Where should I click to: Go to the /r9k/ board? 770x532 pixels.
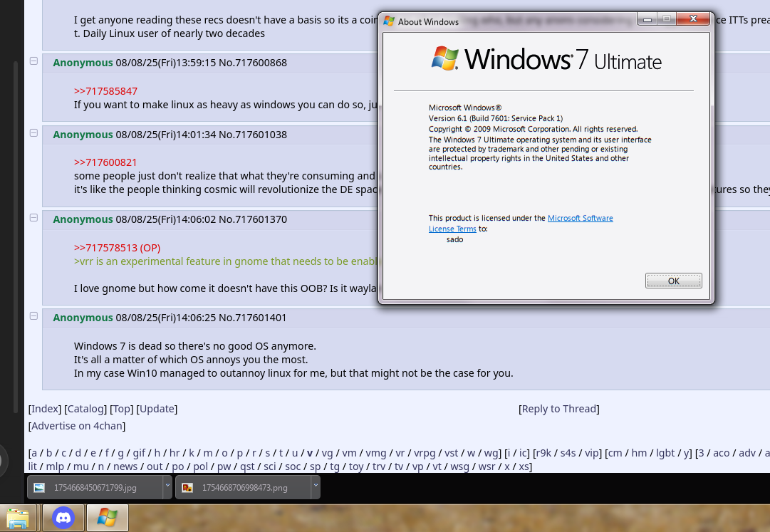pyautogui.click(x=543, y=453)
